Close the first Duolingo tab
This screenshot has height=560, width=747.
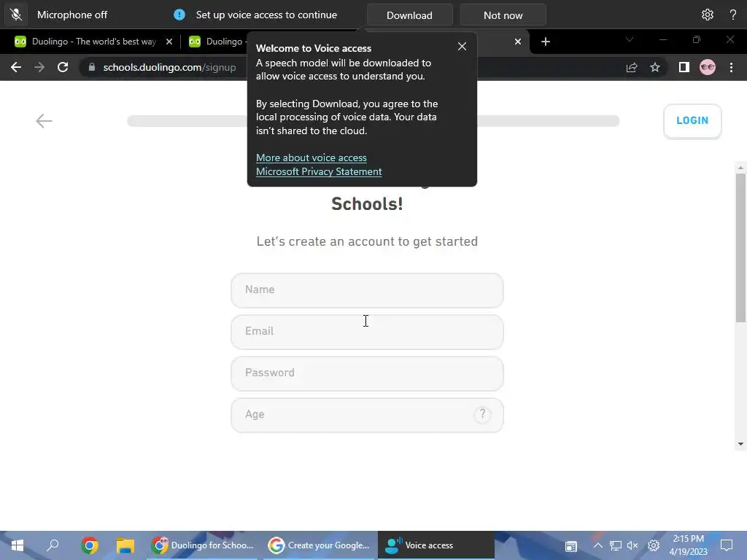(x=169, y=42)
